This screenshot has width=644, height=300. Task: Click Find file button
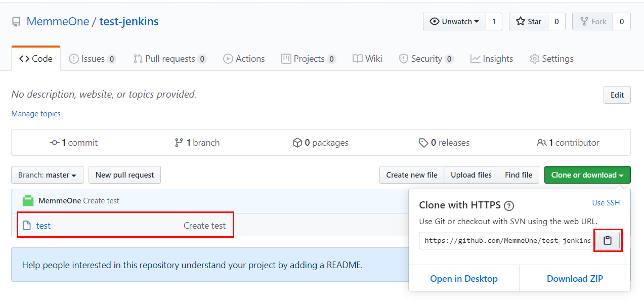point(519,175)
